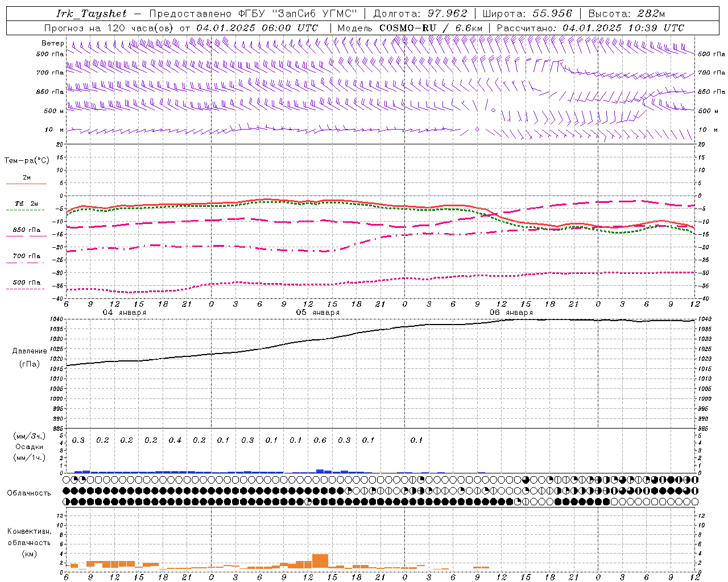Click the Td 2м dew point legend entry
Image resolution: width=728 pixels, height=582 pixels.
click(26, 206)
